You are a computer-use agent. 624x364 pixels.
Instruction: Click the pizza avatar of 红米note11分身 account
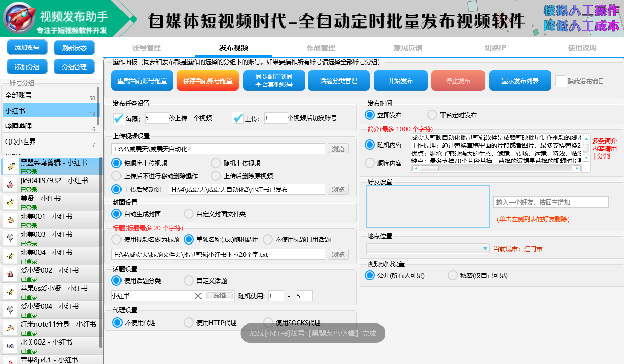[x=10, y=328]
